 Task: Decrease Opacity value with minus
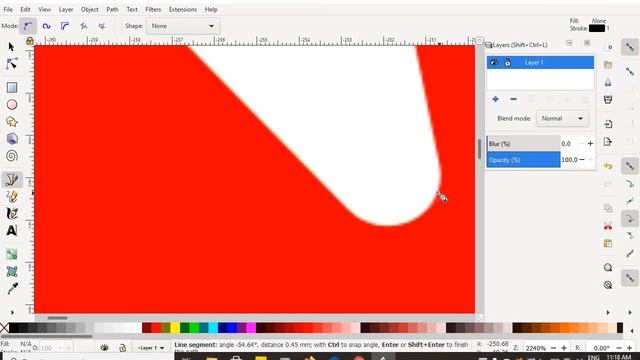[x=582, y=160]
